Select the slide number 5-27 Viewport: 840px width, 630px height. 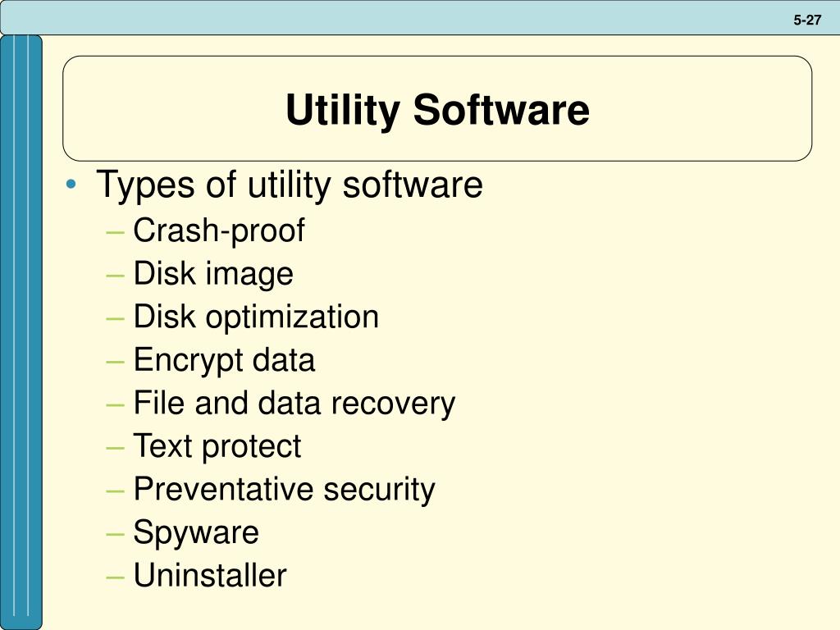[x=807, y=20]
